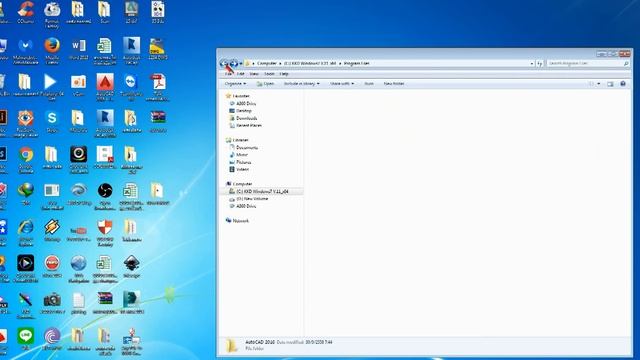Image resolution: width=640 pixels, height=360 pixels.
Task: Select Program Files in the address breadcrumb
Action: tap(356, 64)
